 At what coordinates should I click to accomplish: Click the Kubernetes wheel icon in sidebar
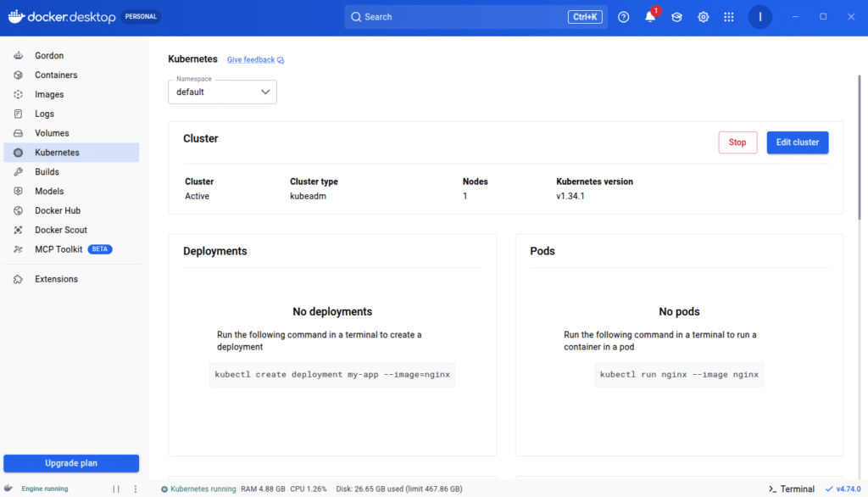tap(19, 153)
